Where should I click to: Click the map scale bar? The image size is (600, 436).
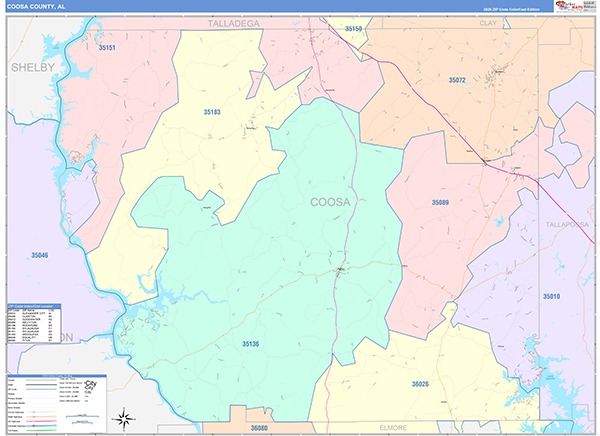[x=82, y=419]
